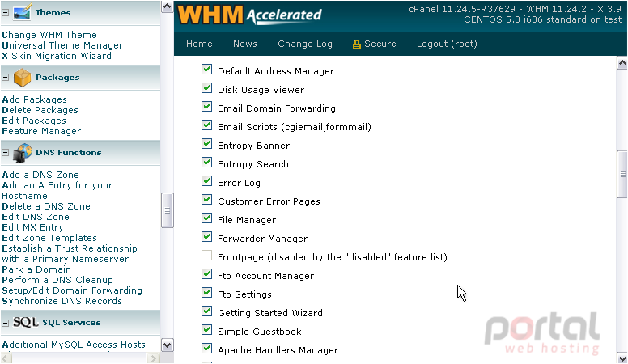Open Edit DNS Zone link
This screenshot has height=364, width=628.
point(36,217)
